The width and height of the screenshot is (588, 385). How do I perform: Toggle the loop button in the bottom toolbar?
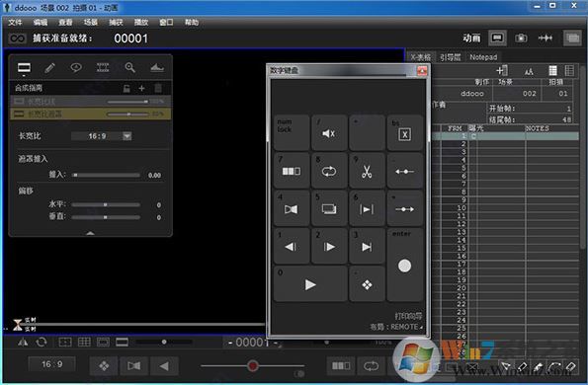pyautogui.click(x=371, y=365)
